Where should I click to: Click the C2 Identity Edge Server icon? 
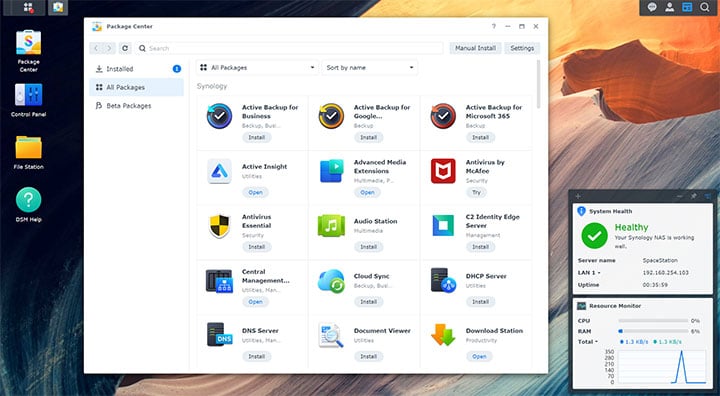pos(443,226)
